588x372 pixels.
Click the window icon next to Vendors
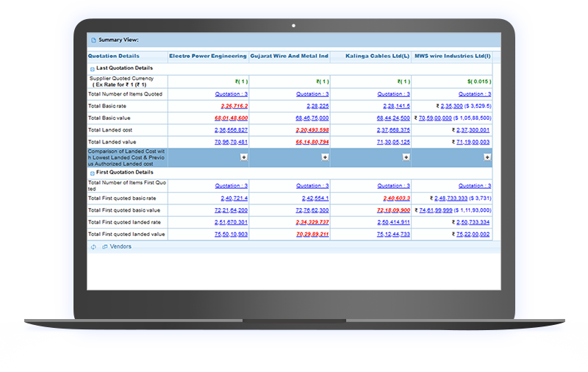pos(105,247)
